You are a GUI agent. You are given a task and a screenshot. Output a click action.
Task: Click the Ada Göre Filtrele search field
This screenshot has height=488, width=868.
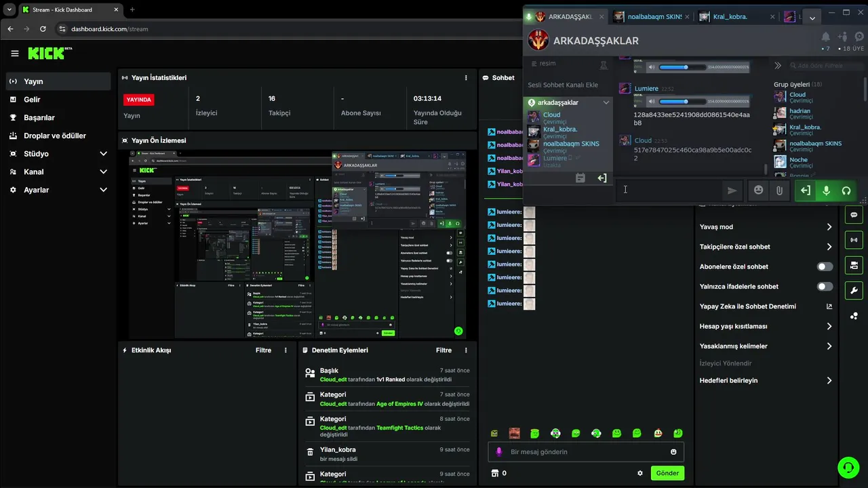coord(826,66)
